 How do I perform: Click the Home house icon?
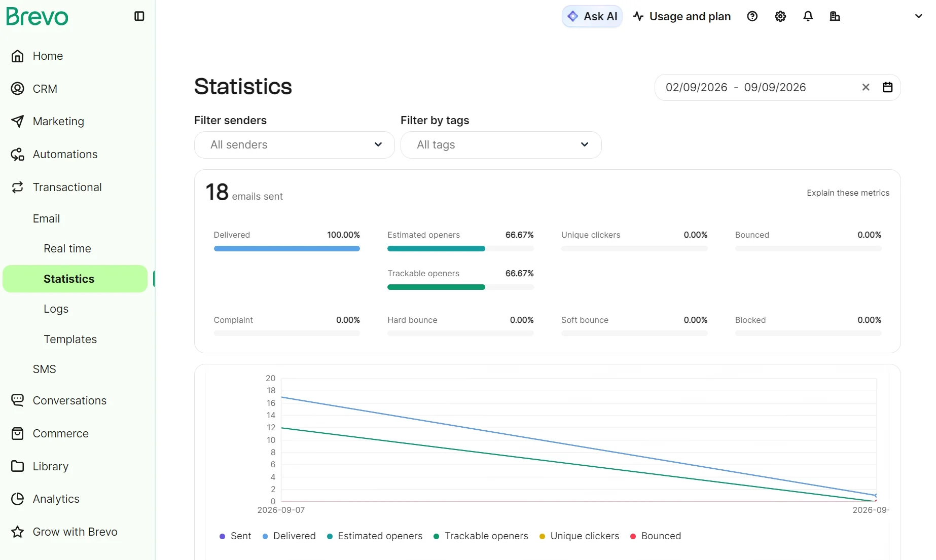pos(18,56)
